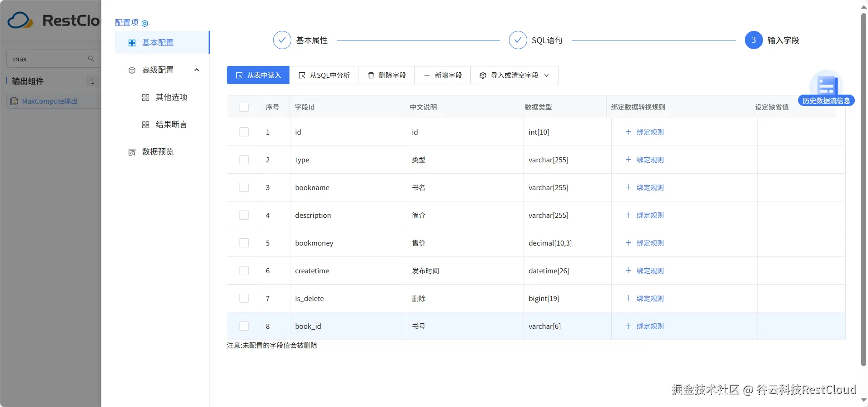Click the plus icon in the bookname row
Viewport: 868px width, 407px height.
tap(629, 187)
